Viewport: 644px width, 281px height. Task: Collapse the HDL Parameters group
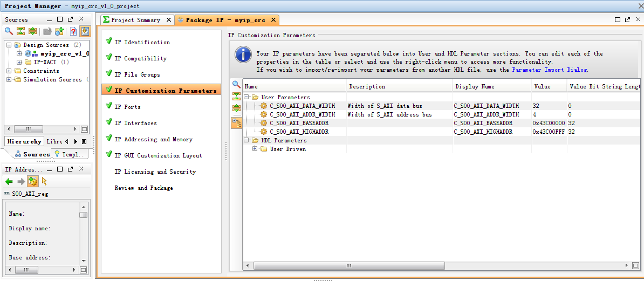(247, 140)
